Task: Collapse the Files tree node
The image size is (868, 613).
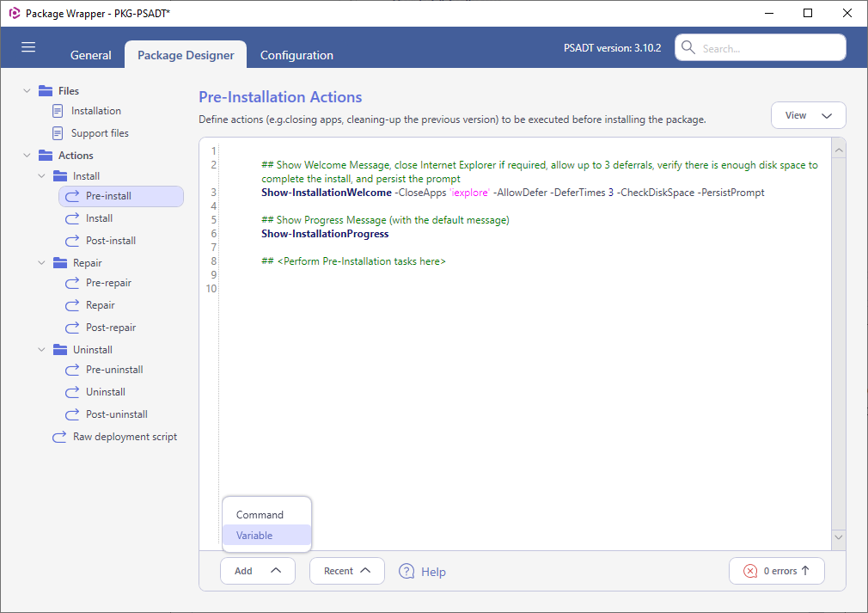Action: point(27,91)
